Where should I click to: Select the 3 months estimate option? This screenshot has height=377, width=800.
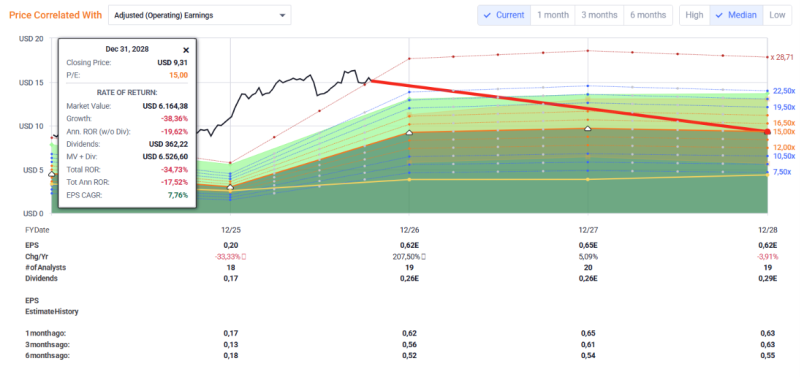point(599,15)
